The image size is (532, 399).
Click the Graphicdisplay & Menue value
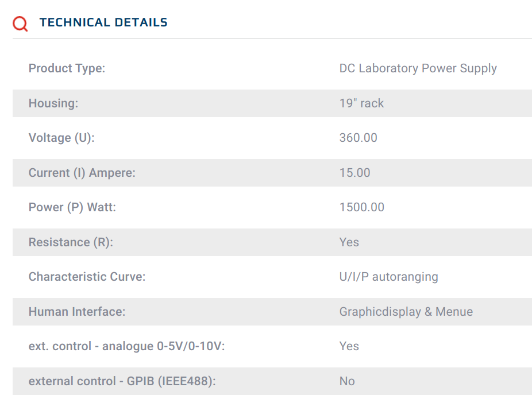406,312
